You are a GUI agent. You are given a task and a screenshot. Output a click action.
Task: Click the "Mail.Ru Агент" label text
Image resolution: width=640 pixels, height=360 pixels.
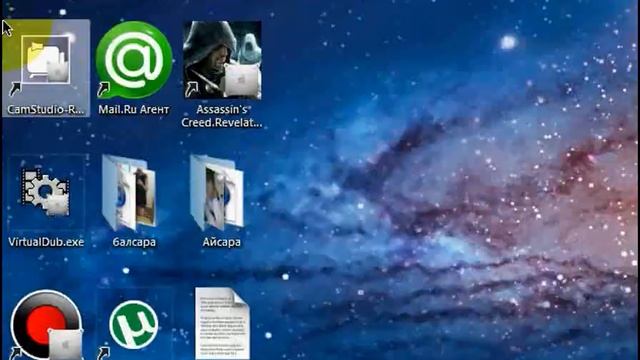134,109
